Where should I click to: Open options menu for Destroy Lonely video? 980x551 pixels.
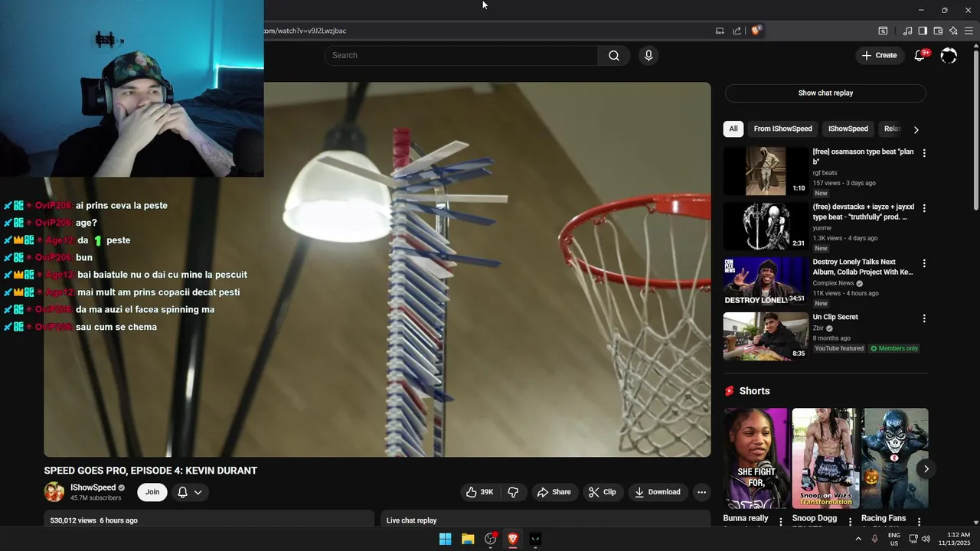click(924, 263)
